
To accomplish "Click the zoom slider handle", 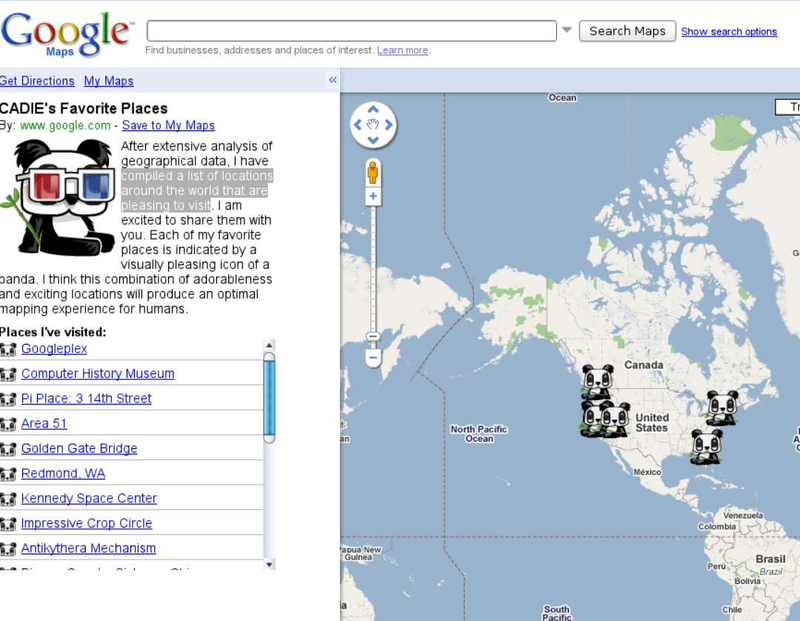I will [373, 336].
